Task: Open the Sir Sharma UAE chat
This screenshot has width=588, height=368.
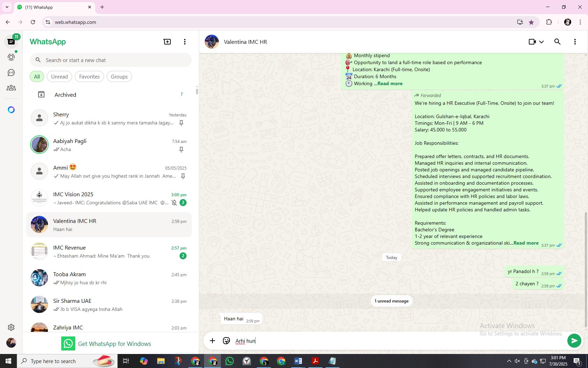Action: pyautogui.click(x=109, y=305)
